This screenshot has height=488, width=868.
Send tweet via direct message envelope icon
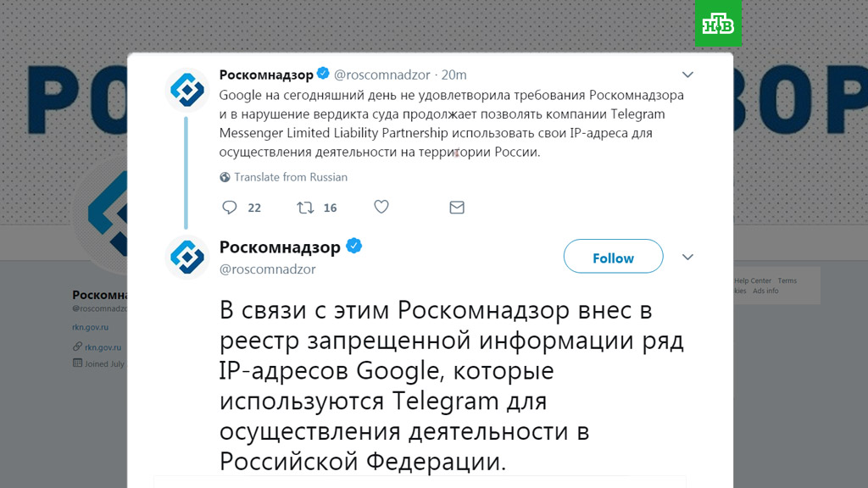pyautogui.click(x=457, y=208)
